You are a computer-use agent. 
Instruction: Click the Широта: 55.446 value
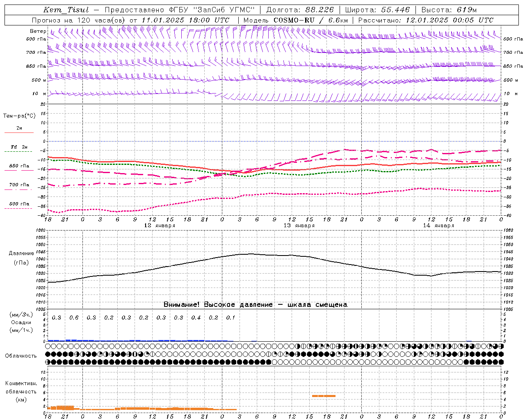pos(377,10)
